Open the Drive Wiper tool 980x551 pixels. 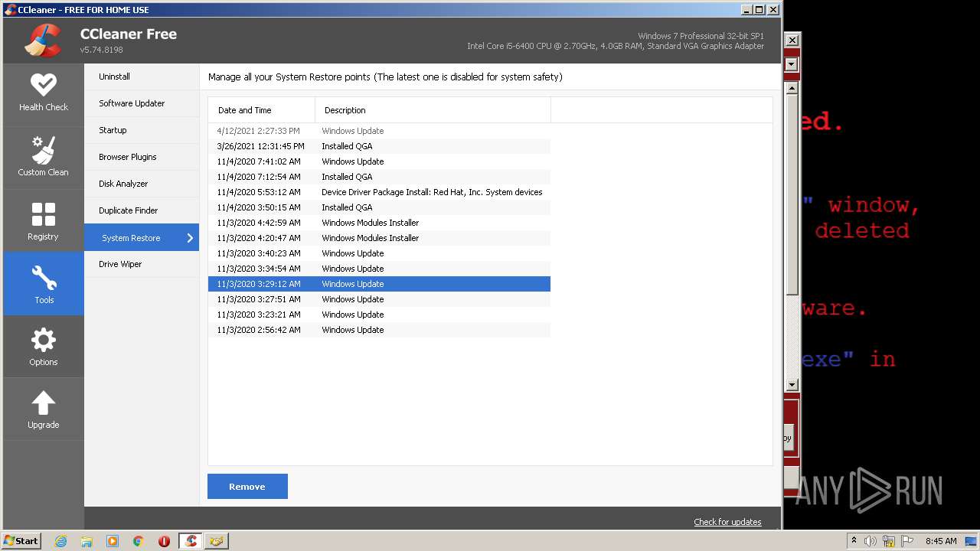pyautogui.click(x=142, y=264)
